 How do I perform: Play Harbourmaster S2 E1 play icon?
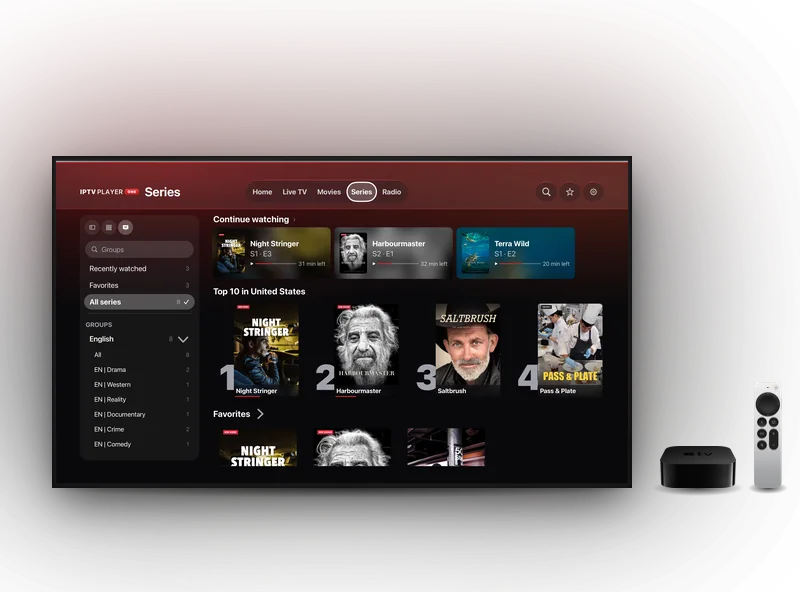pyautogui.click(x=374, y=264)
